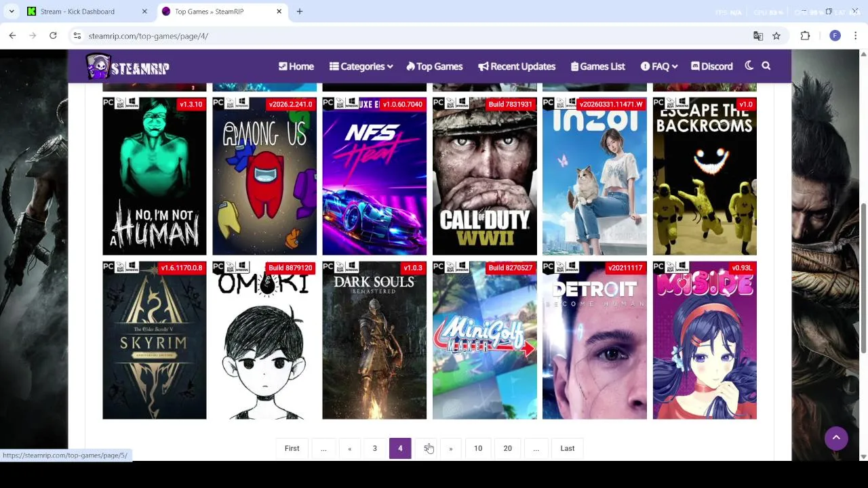This screenshot has height=488, width=868.
Task: Click the SteamRIP logo
Action: (127, 66)
